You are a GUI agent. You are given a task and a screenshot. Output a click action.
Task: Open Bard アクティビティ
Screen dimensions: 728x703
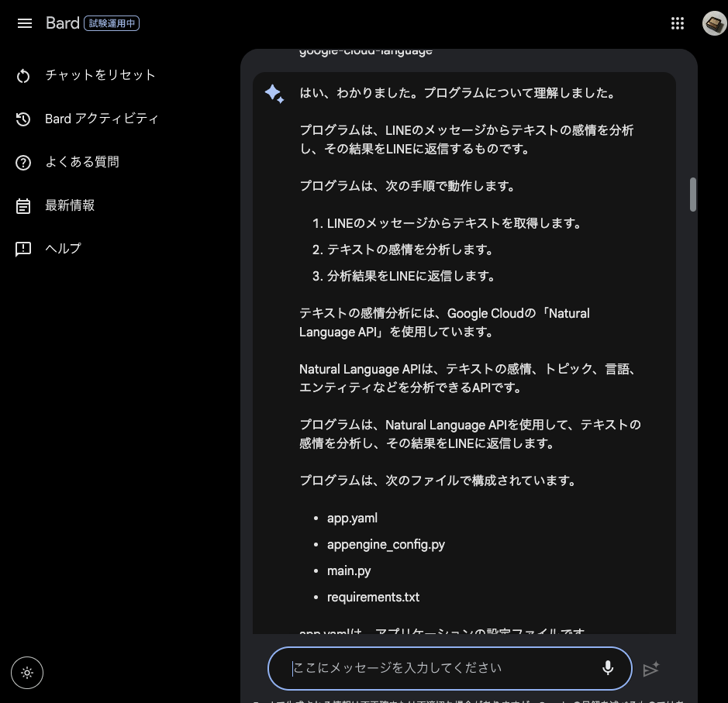tap(102, 119)
